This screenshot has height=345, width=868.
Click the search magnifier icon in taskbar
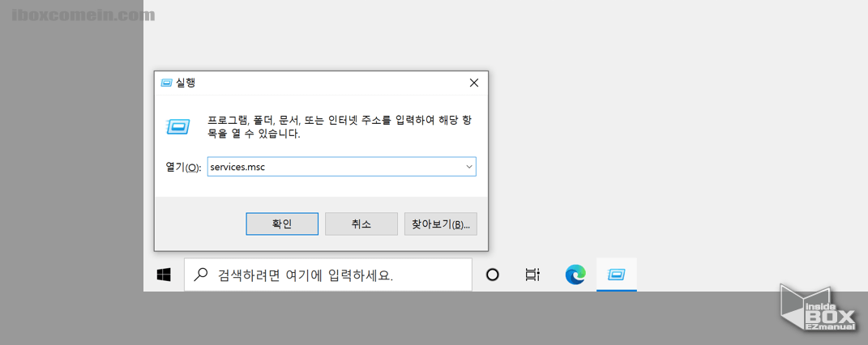(x=203, y=275)
